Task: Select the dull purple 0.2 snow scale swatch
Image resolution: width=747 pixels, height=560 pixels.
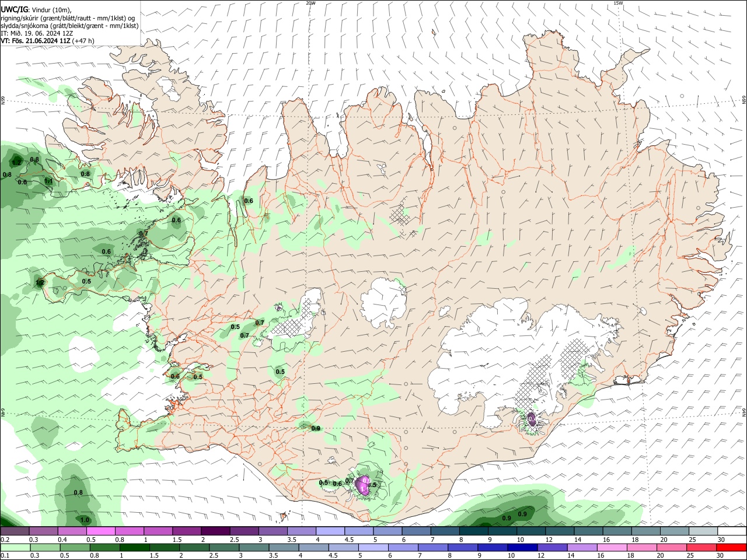Action: click(x=14, y=531)
